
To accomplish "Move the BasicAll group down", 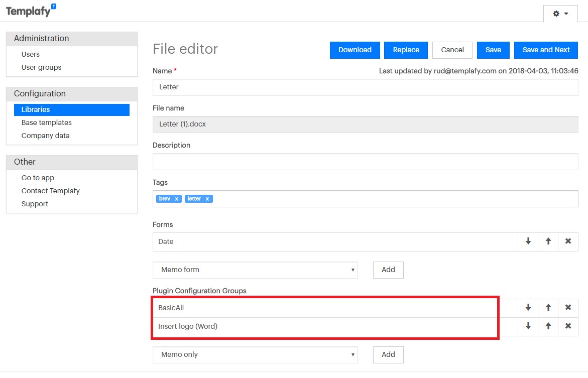I will click(x=528, y=307).
